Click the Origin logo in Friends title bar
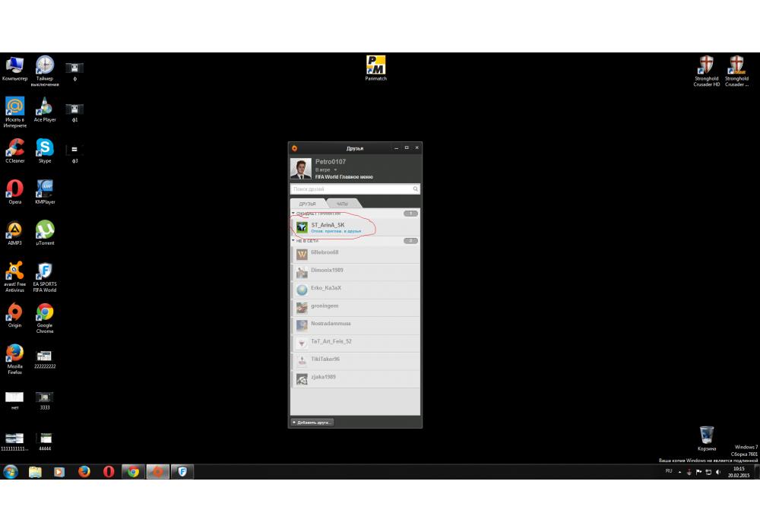This screenshot has width=760, height=532. (295, 148)
